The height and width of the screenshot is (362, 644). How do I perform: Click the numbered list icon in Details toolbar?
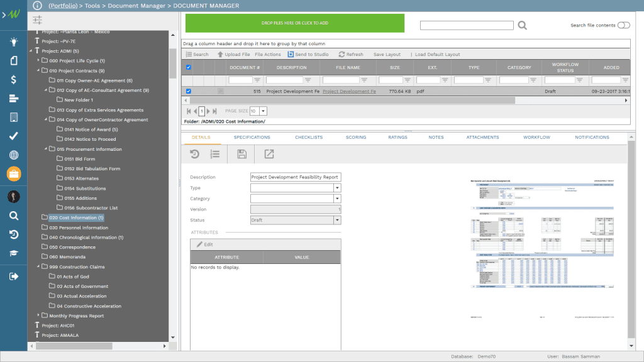[x=215, y=154]
